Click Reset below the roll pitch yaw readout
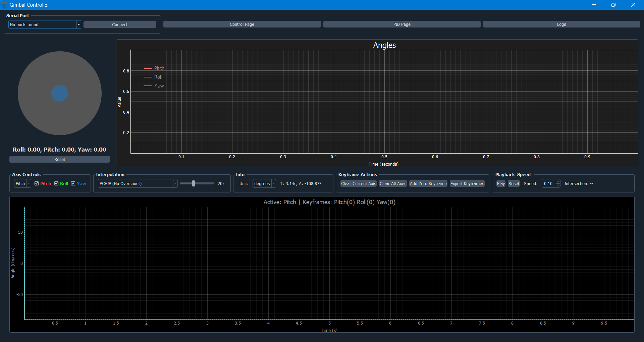The width and height of the screenshot is (644, 342). (x=60, y=159)
